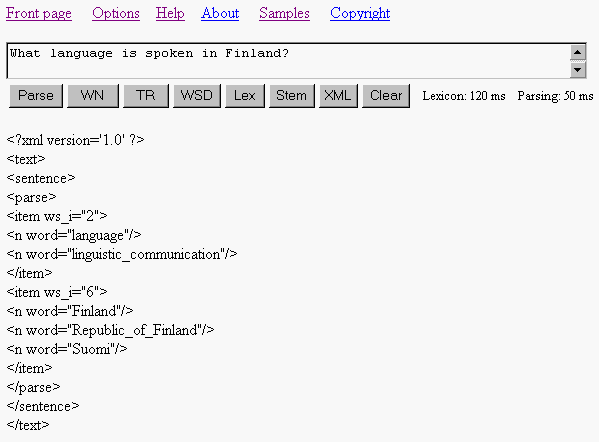599x442 pixels.
Task: Follow the Copyright link
Action: pyautogui.click(x=360, y=13)
